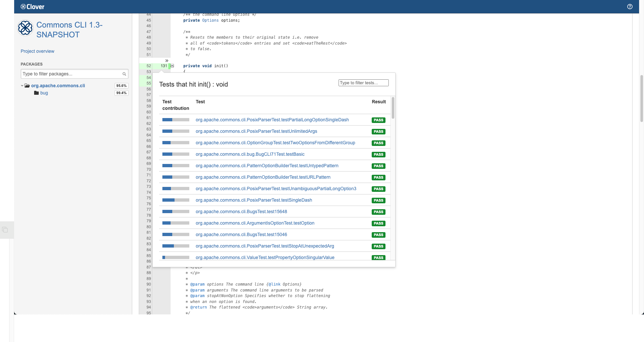The image size is (644, 342).
Task: Open the help icon in top bar
Action: tap(630, 7)
